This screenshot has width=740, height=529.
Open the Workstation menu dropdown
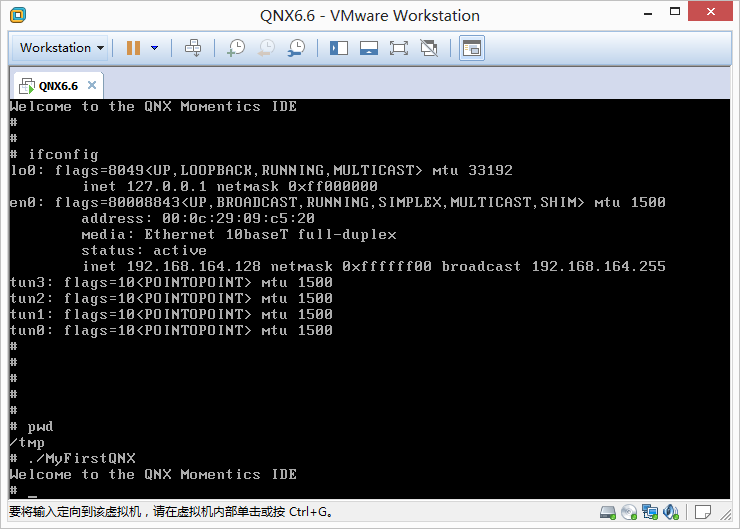61,48
